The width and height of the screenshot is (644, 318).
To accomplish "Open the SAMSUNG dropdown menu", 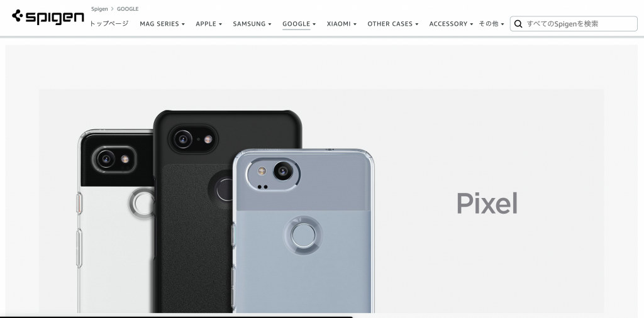I will click(252, 24).
